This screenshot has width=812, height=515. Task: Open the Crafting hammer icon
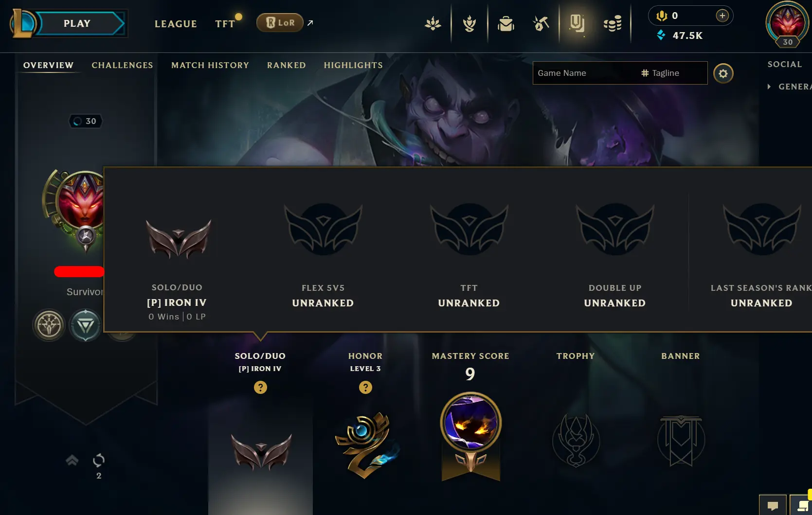point(541,23)
